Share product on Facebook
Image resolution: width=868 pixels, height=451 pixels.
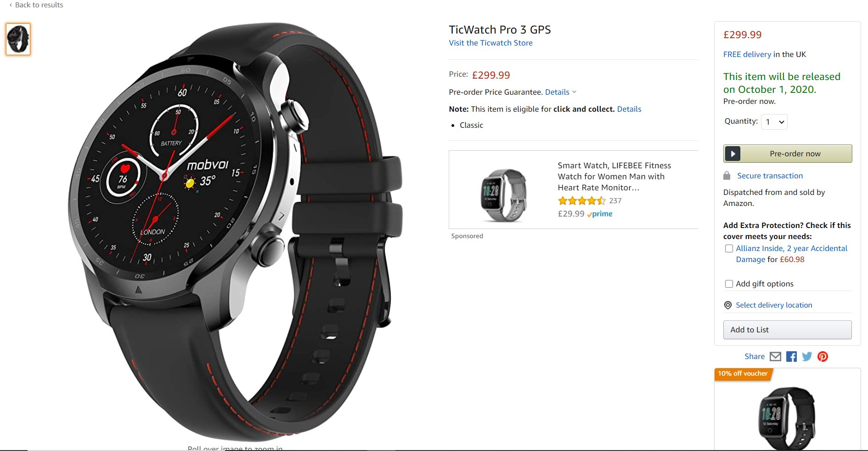pyautogui.click(x=791, y=356)
